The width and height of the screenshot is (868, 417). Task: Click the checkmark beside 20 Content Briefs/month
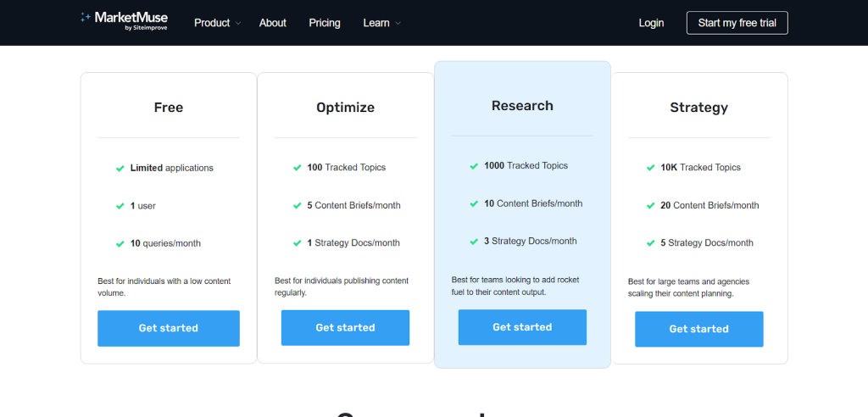pos(650,206)
